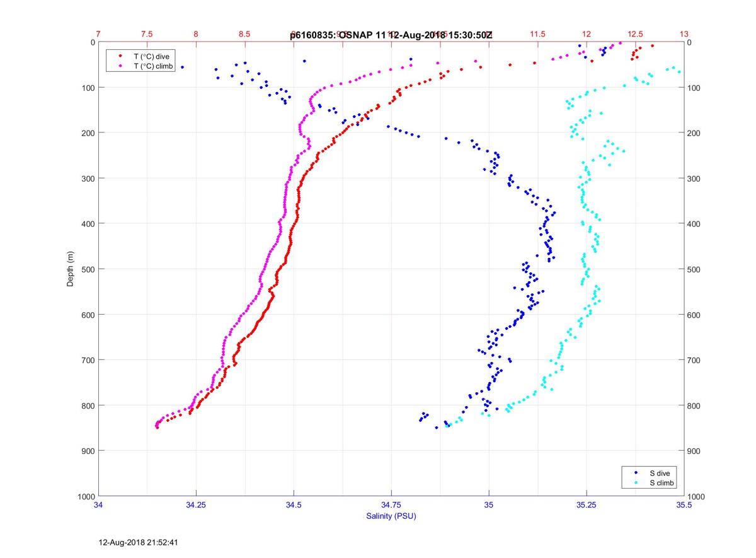This screenshot has width=756, height=558.
Task: Click salinity tick label 35.5
Action: click(684, 505)
